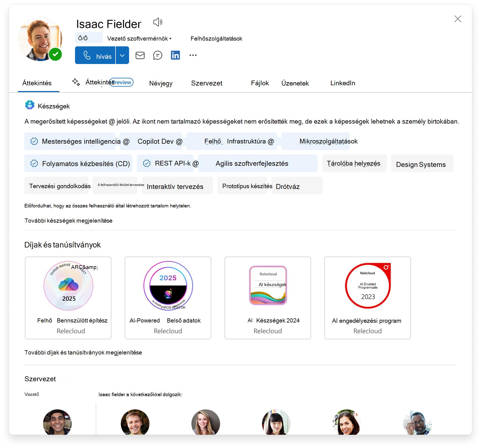Click the verified badge on REST API-k
Screen dimensions: 481x448
coord(147,163)
